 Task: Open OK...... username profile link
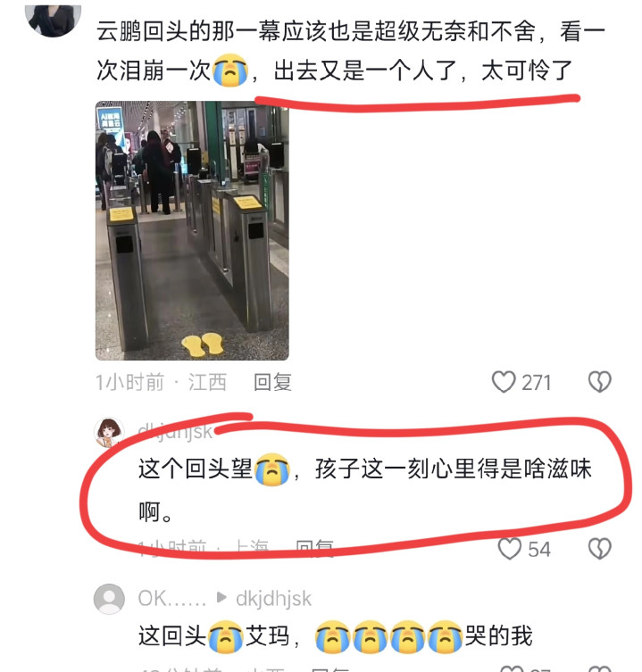[x=172, y=598]
